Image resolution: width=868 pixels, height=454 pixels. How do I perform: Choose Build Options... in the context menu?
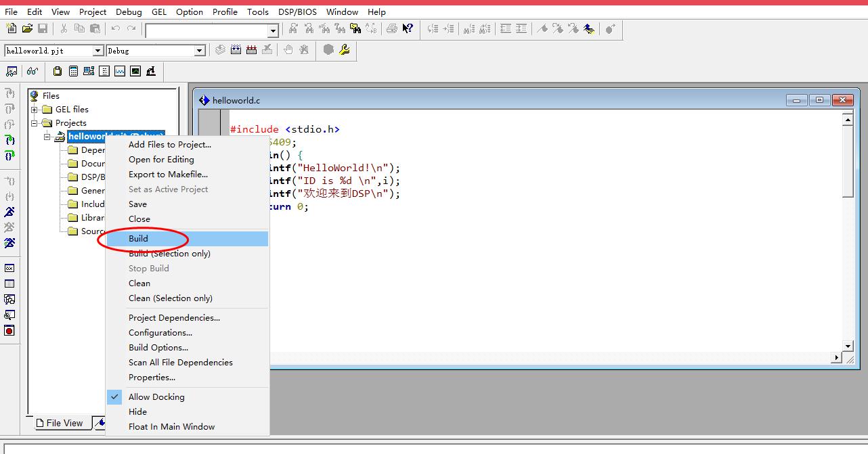[158, 348]
